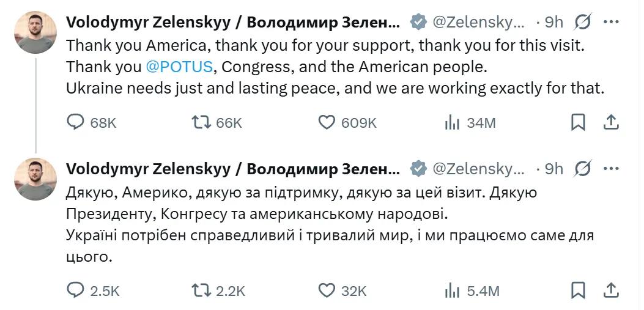Image resolution: width=644 pixels, height=310 pixels.
Task: Bookmark the English thank-you tweet
Action: (x=578, y=123)
